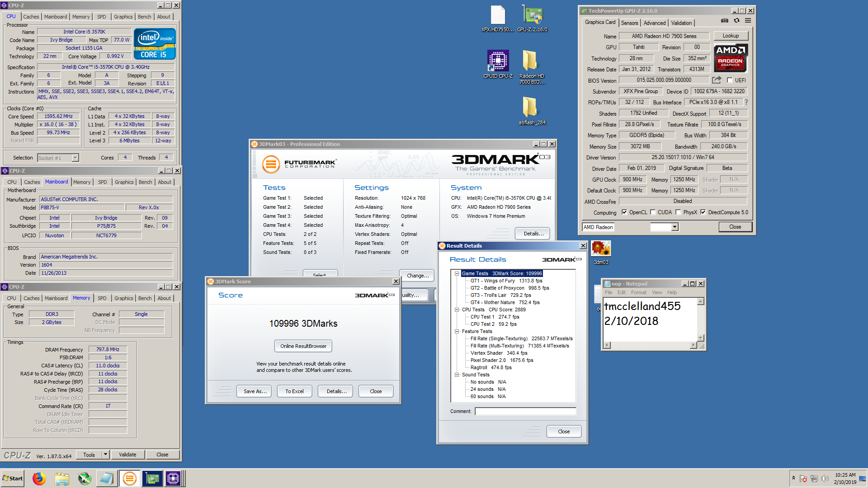Screen dimensions: 868x488
Task: Select the Radeon HD 7000 BIO folder icon
Action: 532,67
